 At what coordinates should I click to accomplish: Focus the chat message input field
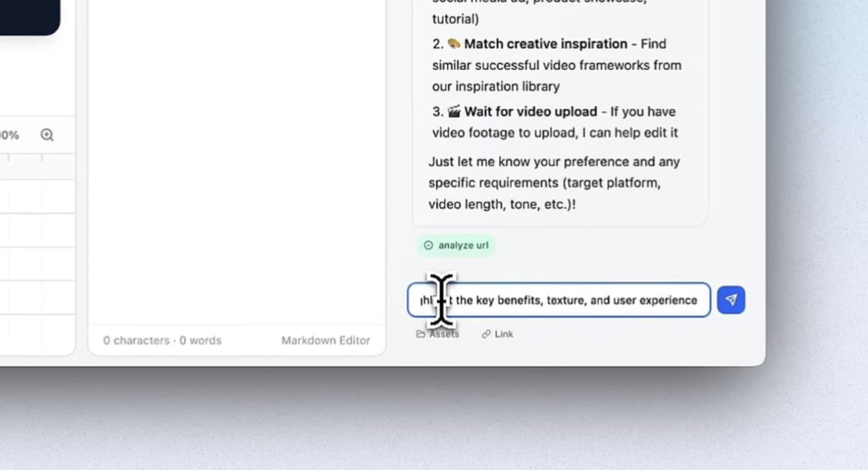[x=559, y=300]
